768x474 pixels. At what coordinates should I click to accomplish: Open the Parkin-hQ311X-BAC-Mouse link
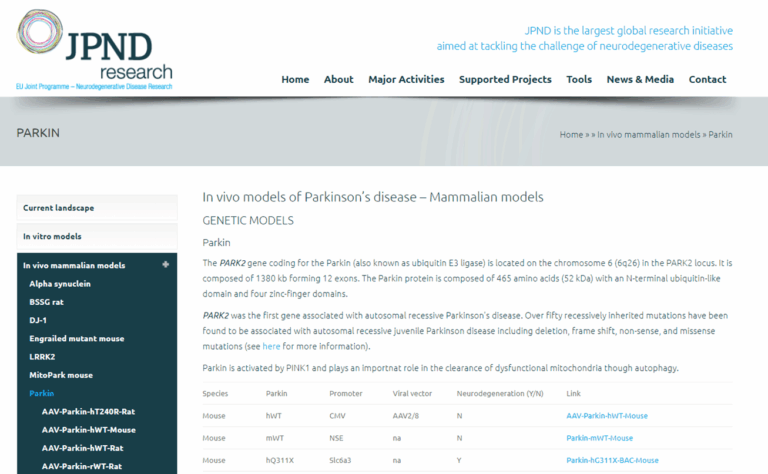click(x=612, y=460)
